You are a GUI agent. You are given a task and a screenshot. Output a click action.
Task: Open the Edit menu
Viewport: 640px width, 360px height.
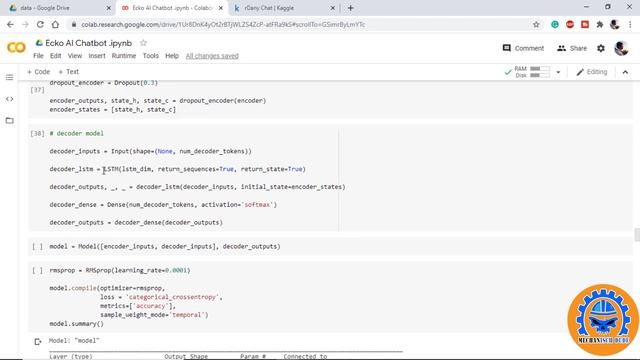[56, 56]
